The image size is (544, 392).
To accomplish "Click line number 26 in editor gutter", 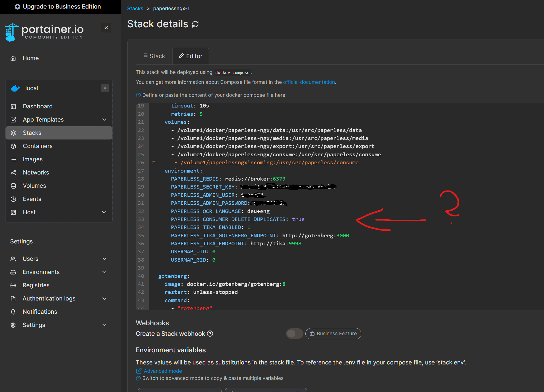I will [x=141, y=163].
